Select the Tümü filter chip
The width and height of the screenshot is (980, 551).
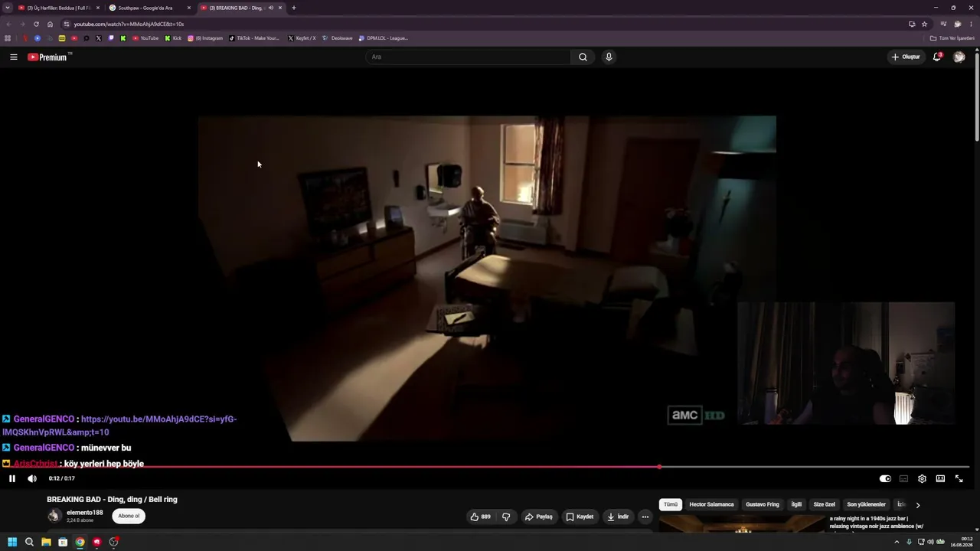671,504
